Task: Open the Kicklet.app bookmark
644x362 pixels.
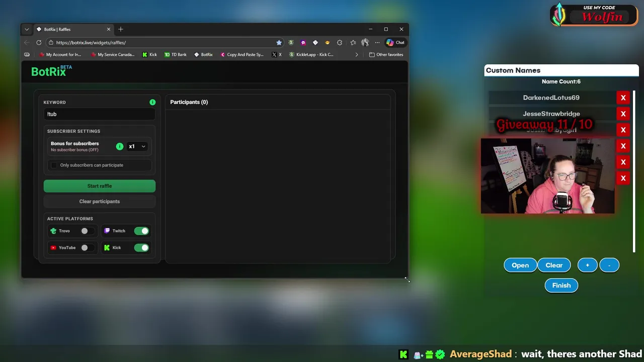Action: tap(311, 54)
